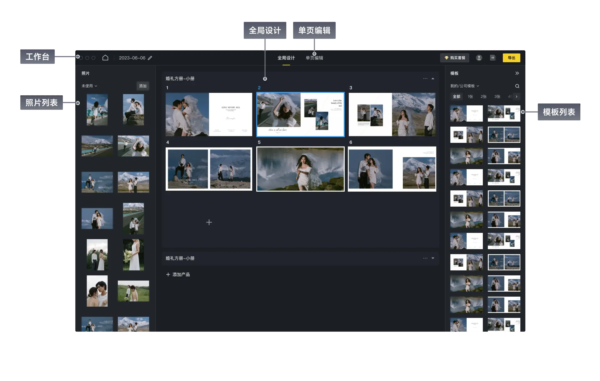Screen dimensions: 600x381
Task: Click 添加产品 link
Action: pos(178,275)
